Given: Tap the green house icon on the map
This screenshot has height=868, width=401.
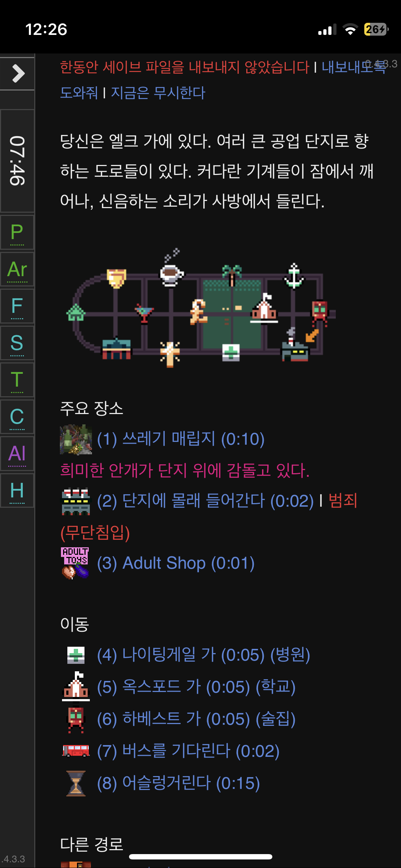Looking at the screenshot, I should coord(76,312).
